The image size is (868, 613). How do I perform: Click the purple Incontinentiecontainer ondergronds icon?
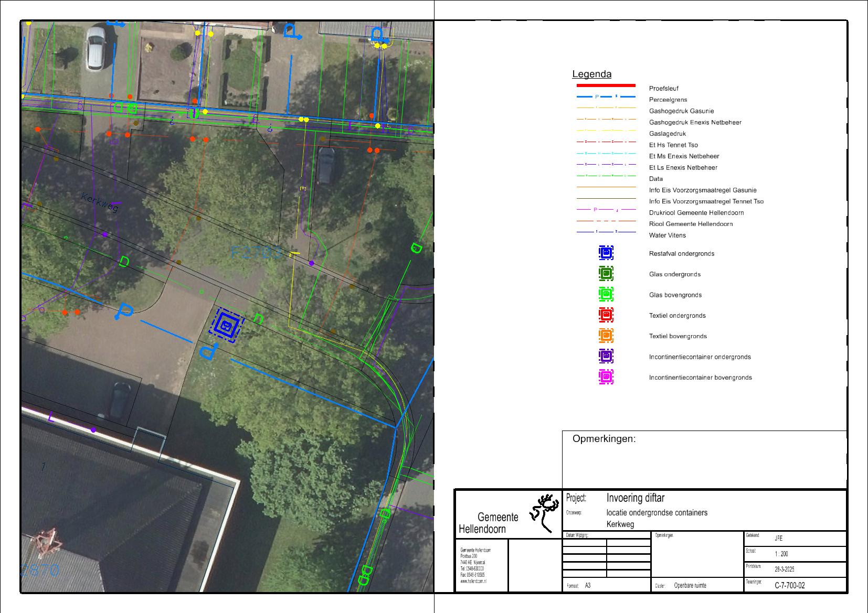606,357
